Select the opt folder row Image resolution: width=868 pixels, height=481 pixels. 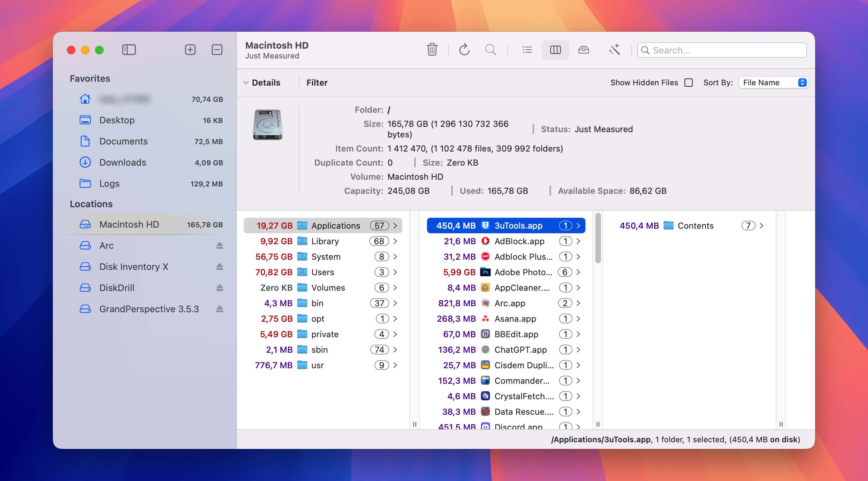click(323, 319)
